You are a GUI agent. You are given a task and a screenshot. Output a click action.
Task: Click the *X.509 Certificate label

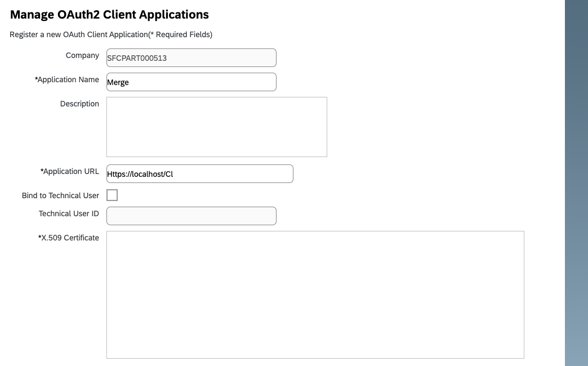pos(68,238)
